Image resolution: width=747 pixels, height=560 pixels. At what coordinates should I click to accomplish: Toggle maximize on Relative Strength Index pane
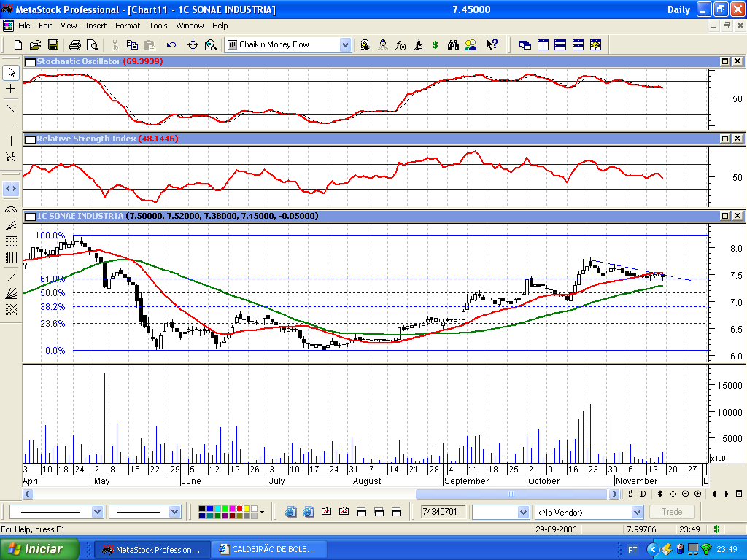point(725,139)
